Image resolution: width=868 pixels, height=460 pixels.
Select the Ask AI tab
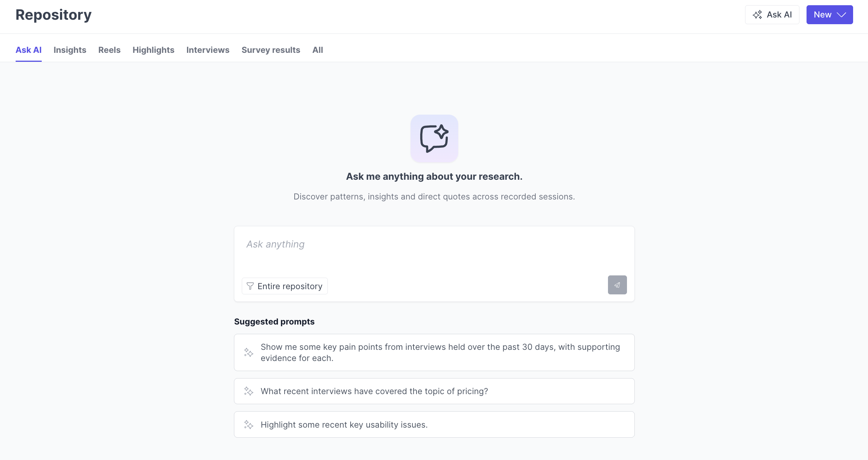tap(28, 50)
